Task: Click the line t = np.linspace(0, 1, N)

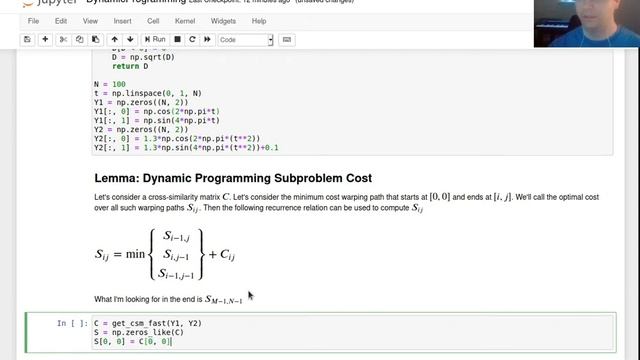Action: (148, 93)
